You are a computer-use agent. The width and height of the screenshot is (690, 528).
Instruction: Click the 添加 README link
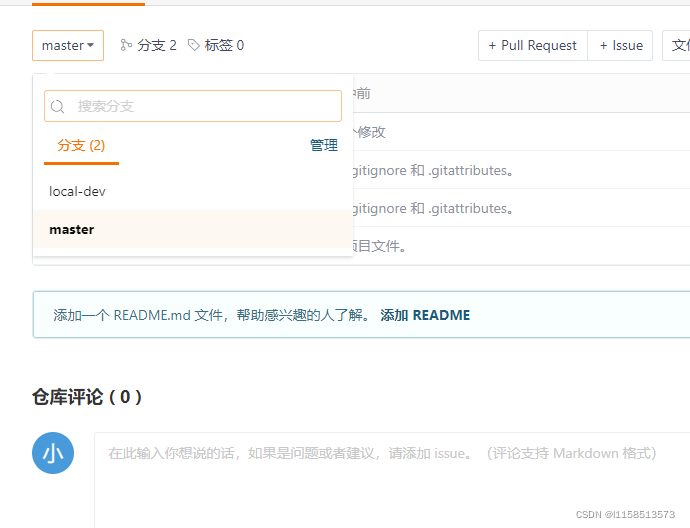click(425, 315)
